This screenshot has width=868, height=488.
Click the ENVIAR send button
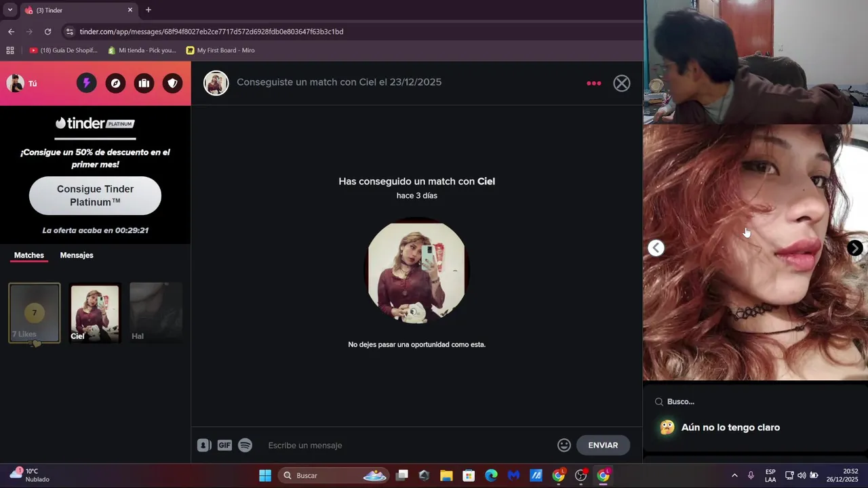[x=603, y=445]
